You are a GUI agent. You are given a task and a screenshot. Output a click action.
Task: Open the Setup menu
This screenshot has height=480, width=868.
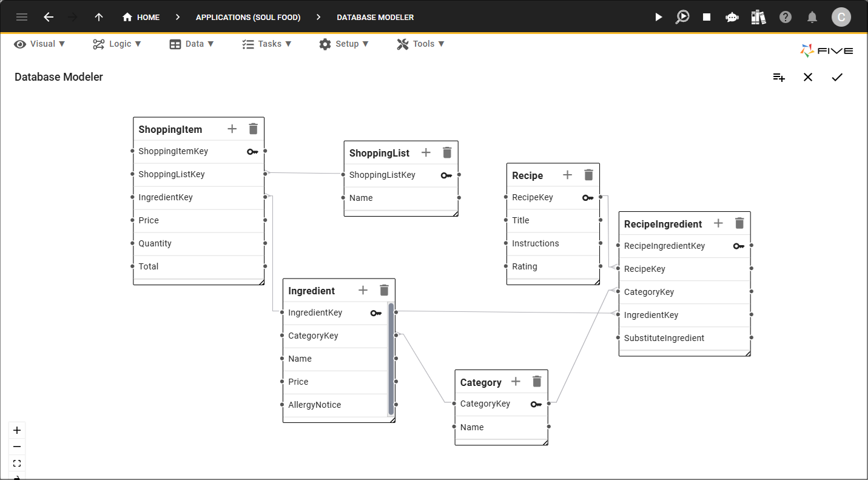point(344,44)
